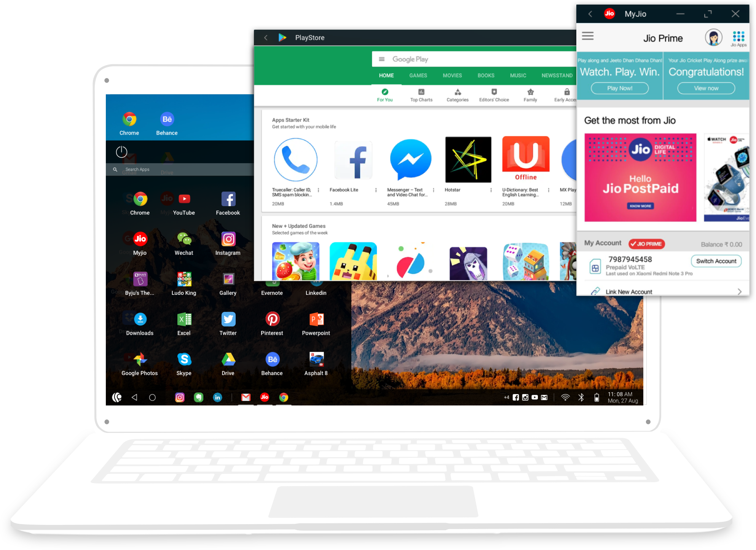Select the GAMES tab in Google Play

coord(417,75)
